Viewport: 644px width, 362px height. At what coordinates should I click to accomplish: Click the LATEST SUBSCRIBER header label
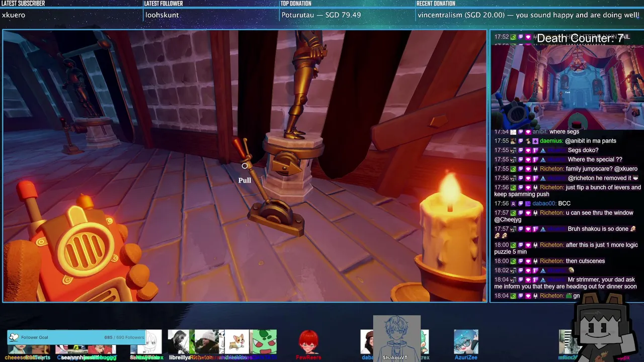point(23,4)
